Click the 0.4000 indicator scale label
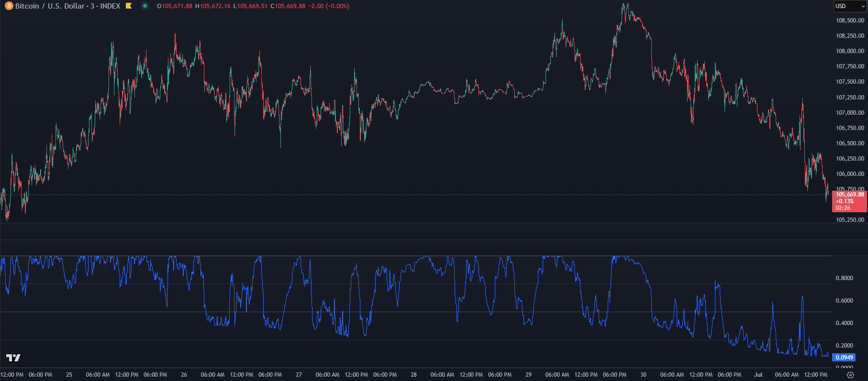Image resolution: width=868 pixels, height=381 pixels. click(x=844, y=323)
